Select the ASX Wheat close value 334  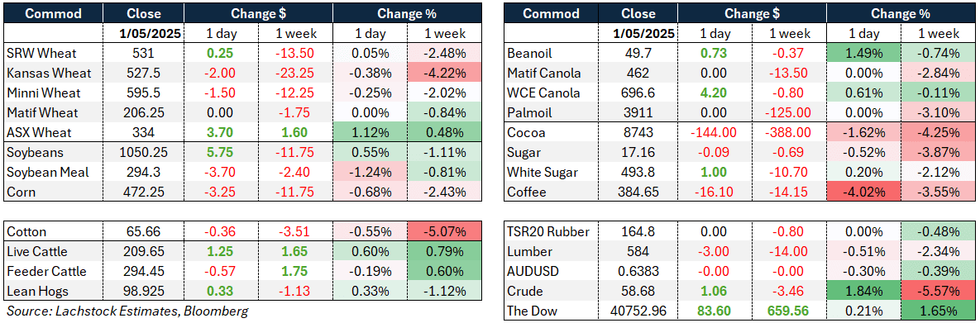click(144, 133)
